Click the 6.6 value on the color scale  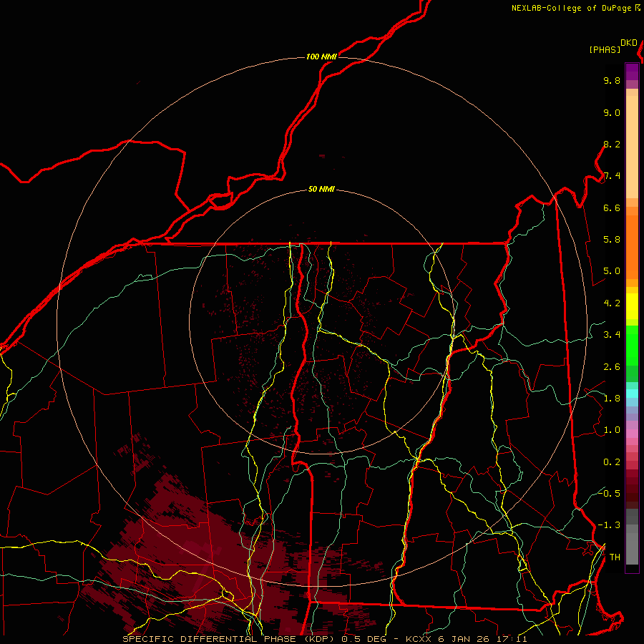click(x=612, y=208)
